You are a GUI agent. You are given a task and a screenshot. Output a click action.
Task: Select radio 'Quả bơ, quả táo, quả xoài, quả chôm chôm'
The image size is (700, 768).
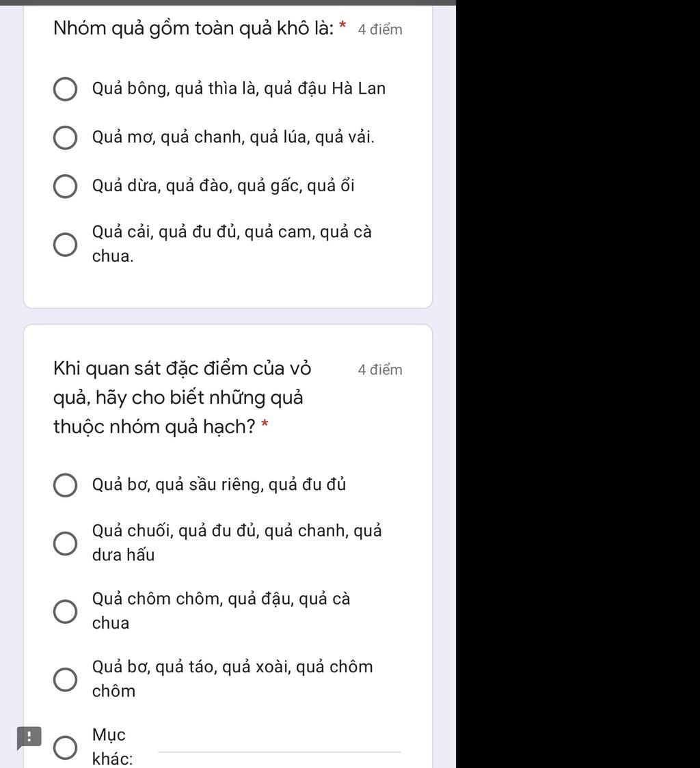pyautogui.click(x=65, y=679)
